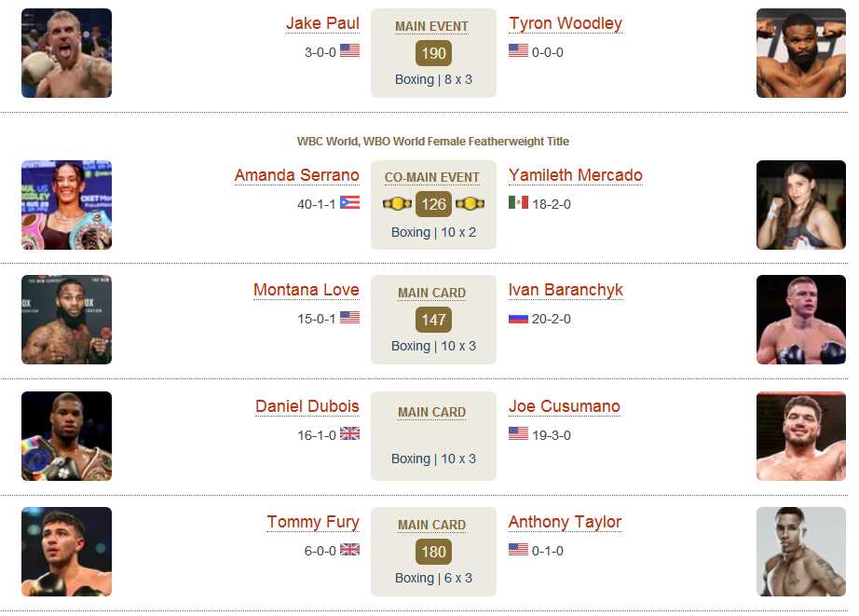This screenshot has width=859, height=616.
Task: View Montana Love's photo thumbnail
Action: [66, 320]
